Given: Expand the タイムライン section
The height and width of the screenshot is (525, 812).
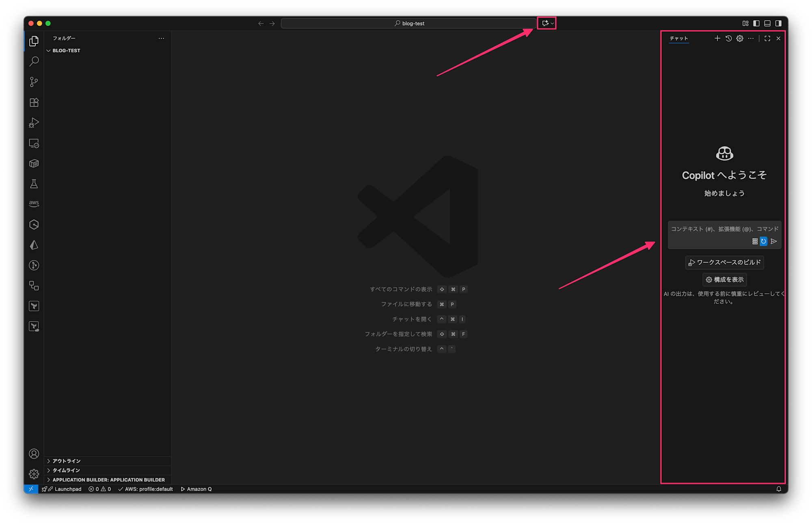Looking at the screenshot, I should click(x=66, y=470).
